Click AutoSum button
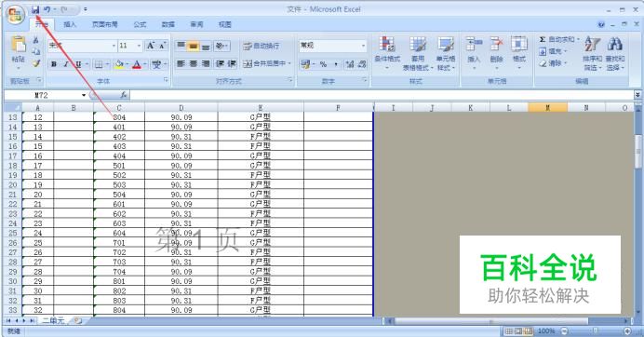 click(558, 39)
